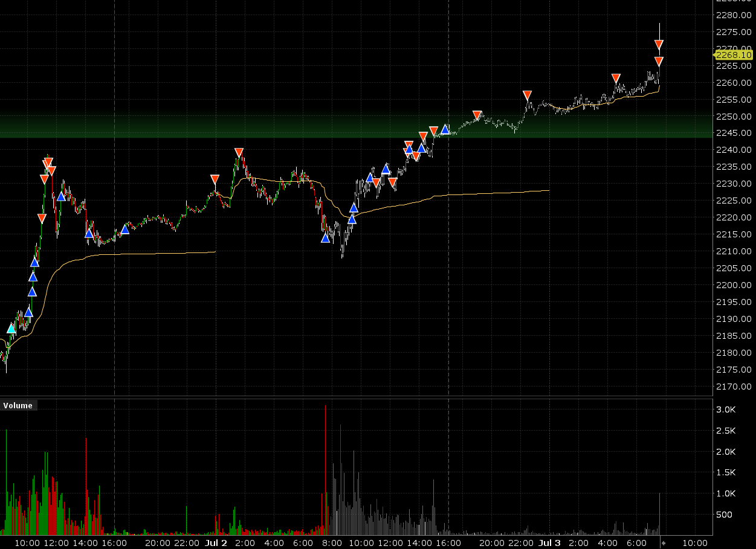Click the blue buy marker near 2207 on the left
This screenshot has width=756, height=549.
(x=34, y=262)
